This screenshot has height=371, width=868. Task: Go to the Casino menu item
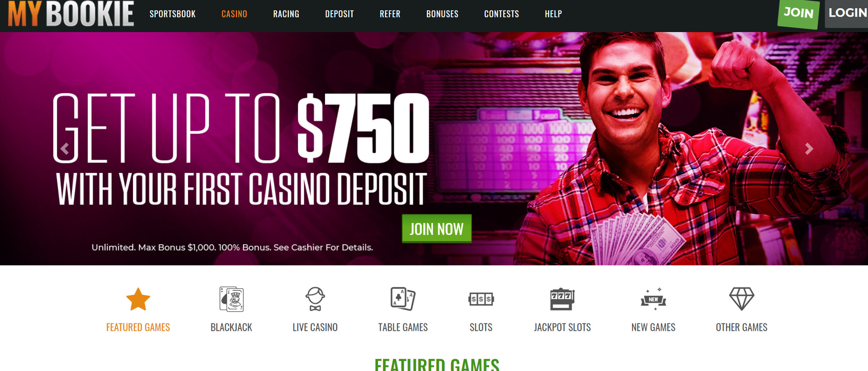point(234,14)
